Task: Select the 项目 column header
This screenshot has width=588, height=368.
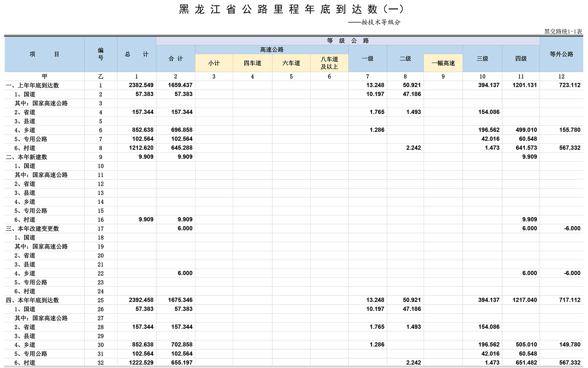Action: coord(44,54)
